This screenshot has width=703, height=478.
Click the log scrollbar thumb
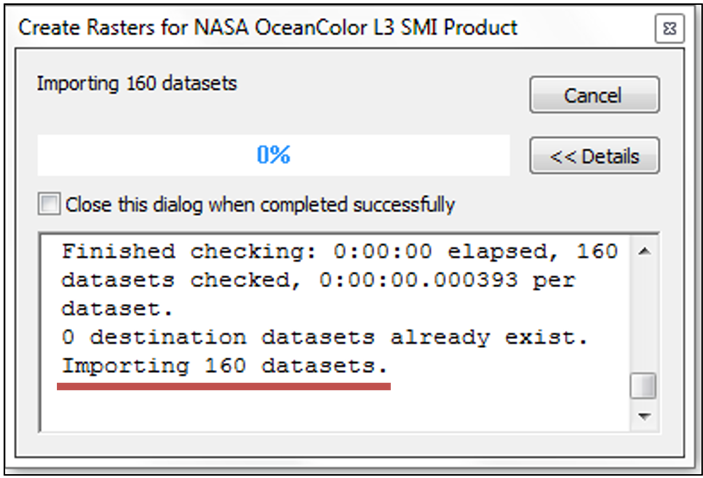click(646, 385)
